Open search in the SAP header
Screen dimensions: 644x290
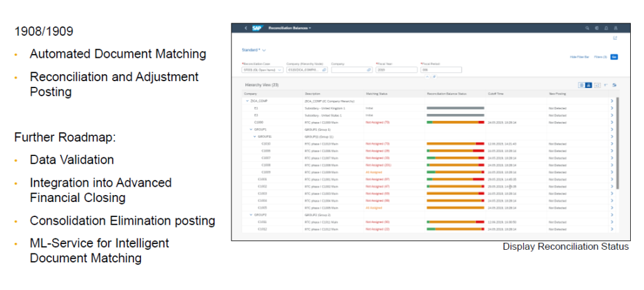click(587, 28)
